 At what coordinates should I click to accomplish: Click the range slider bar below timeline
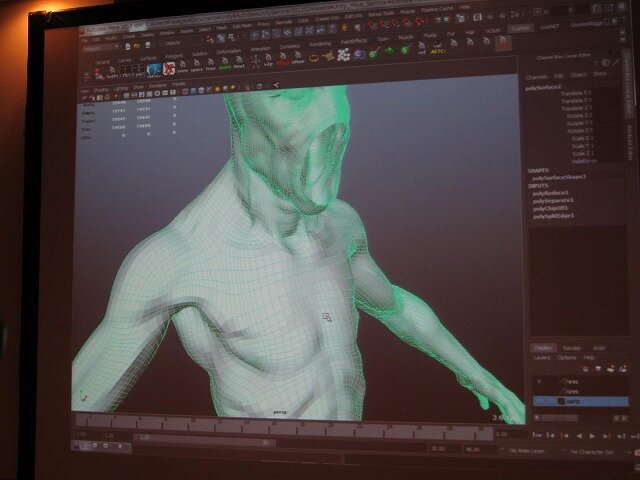[x=202, y=438]
